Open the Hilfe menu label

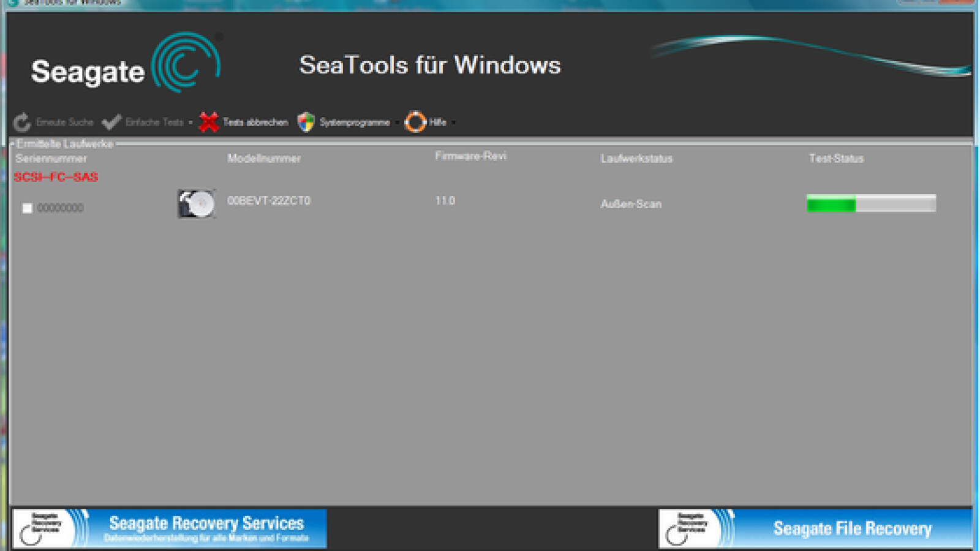[x=437, y=122]
